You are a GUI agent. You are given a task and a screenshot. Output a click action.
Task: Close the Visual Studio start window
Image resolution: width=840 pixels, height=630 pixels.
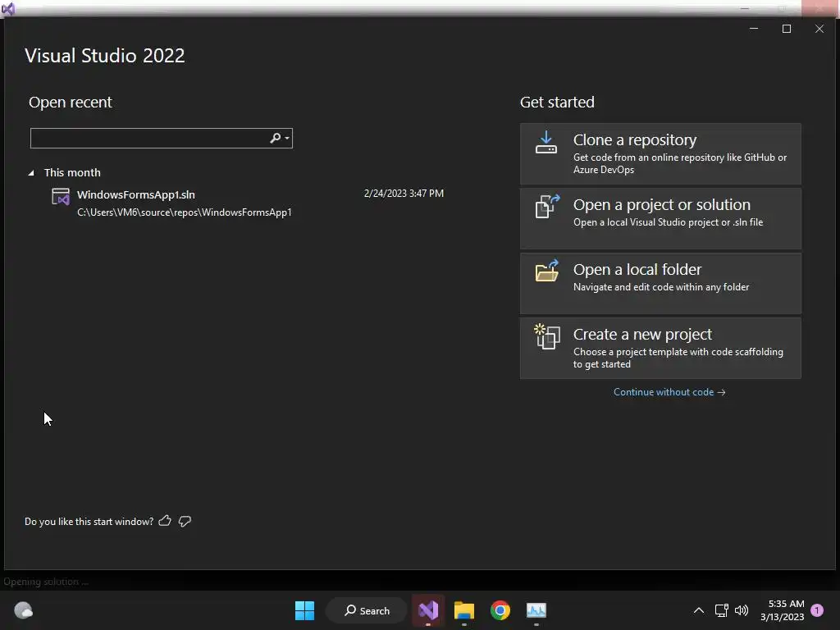819,29
